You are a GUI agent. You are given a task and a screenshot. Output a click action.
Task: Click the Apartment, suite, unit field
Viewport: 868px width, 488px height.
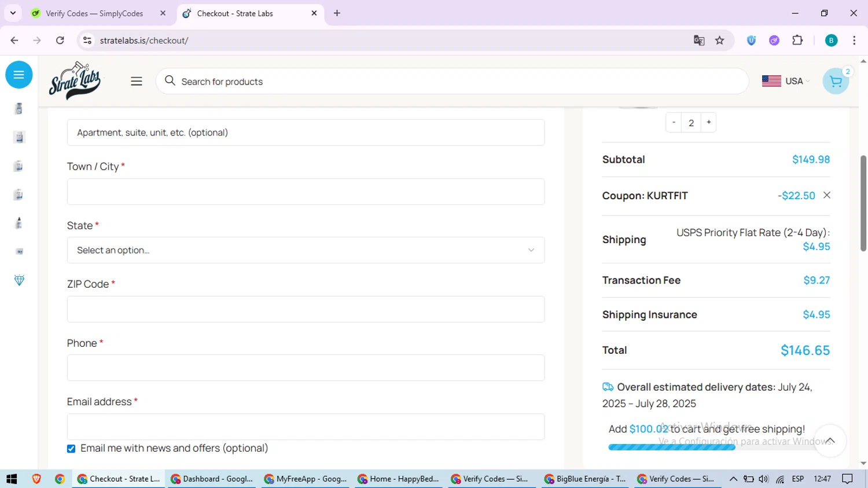tap(306, 133)
